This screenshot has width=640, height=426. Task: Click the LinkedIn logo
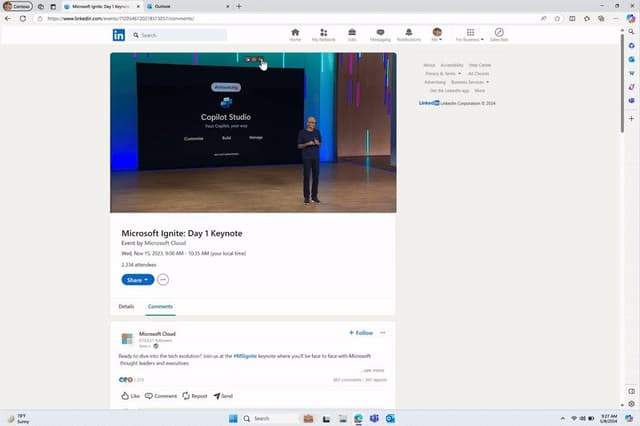click(119, 35)
